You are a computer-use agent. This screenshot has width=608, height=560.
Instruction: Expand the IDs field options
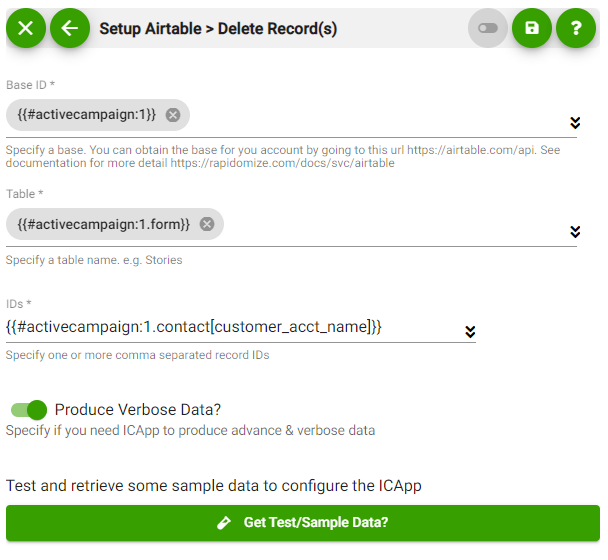[x=470, y=332]
